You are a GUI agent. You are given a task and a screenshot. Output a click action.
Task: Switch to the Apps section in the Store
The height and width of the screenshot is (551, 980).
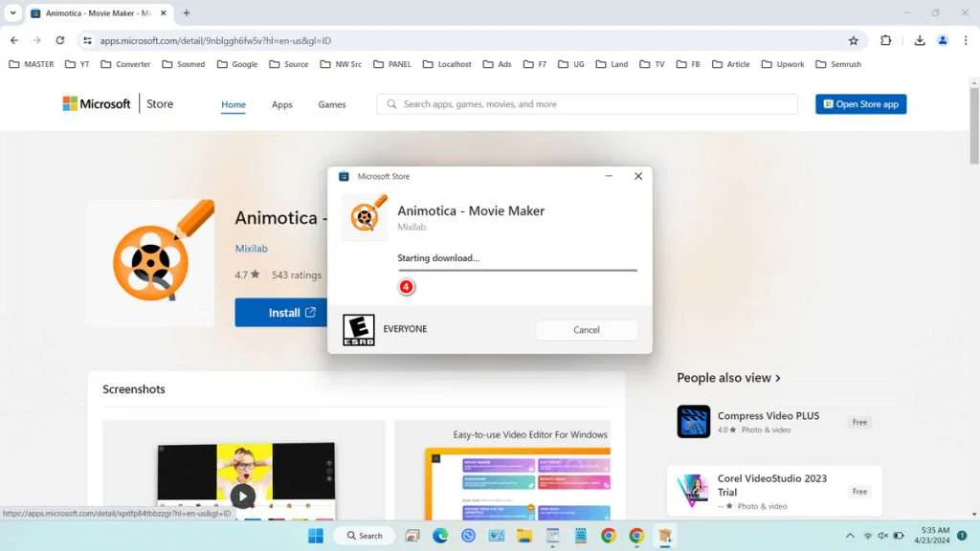click(281, 104)
